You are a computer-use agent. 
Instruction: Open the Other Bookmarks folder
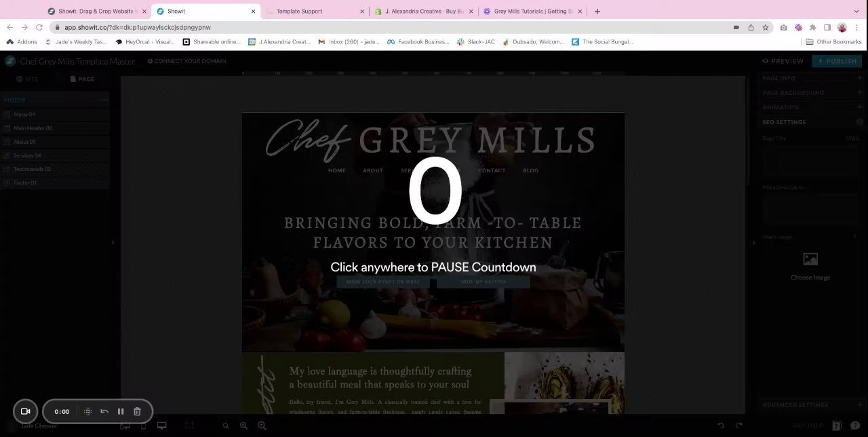click(x=833, y=42)
